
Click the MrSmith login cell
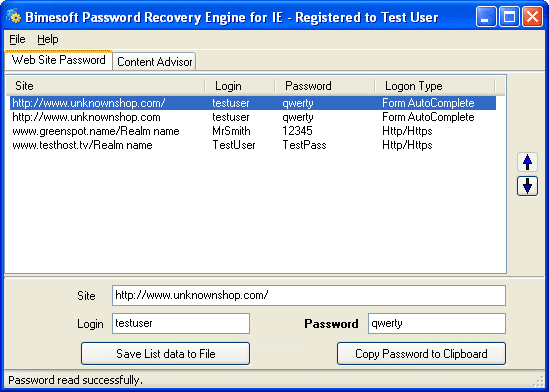[x=231, y=131]
